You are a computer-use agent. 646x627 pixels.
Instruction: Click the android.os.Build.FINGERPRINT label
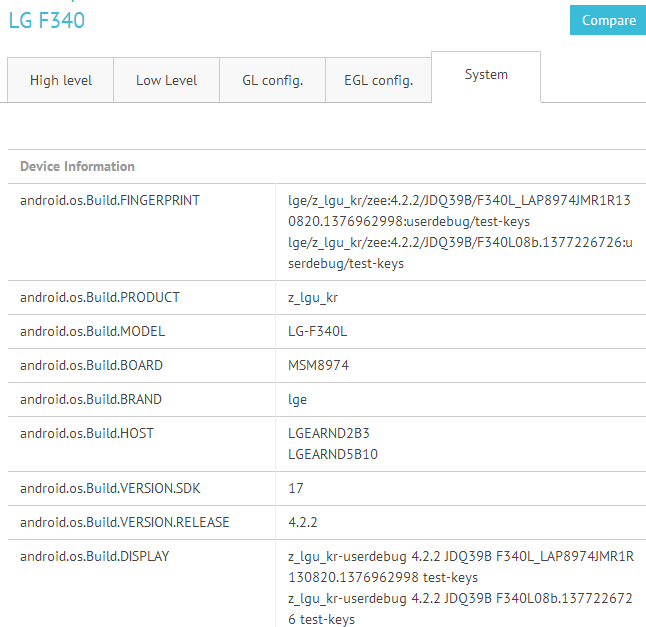point(110,200)
